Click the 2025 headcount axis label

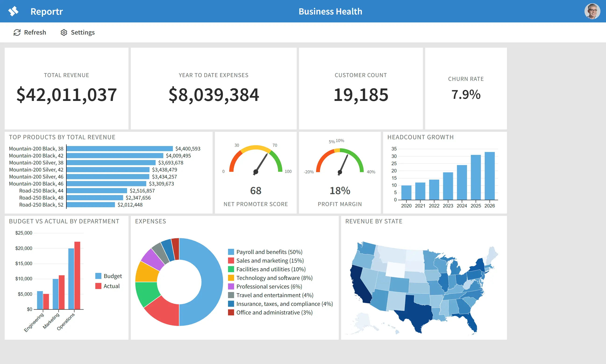point(476,206)
